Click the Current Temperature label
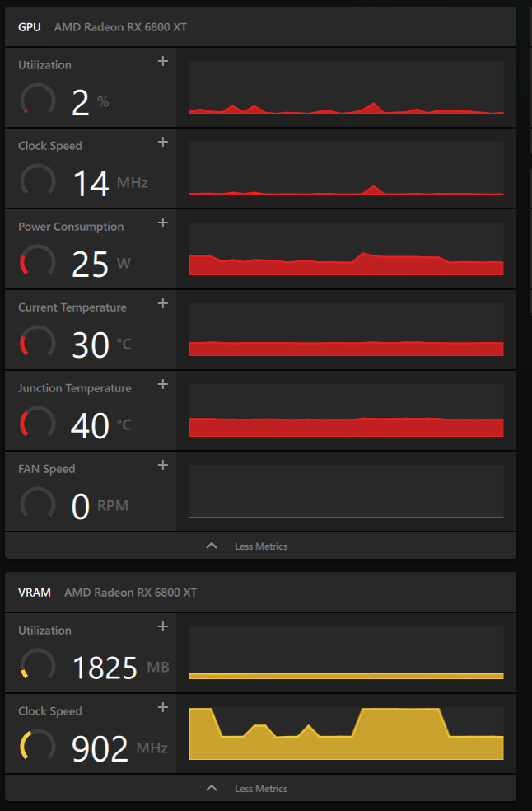532x811 pixels. (x=72, y=307)
